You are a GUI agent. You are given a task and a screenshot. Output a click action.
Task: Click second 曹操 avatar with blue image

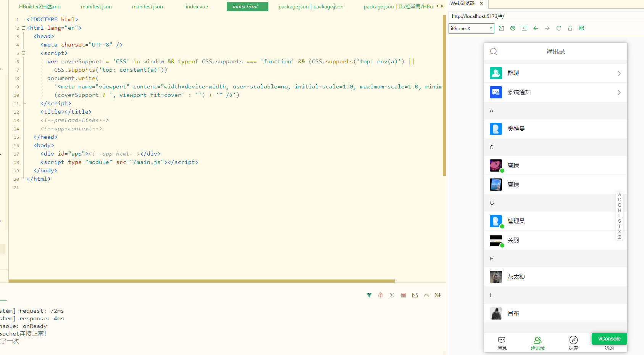496,185
